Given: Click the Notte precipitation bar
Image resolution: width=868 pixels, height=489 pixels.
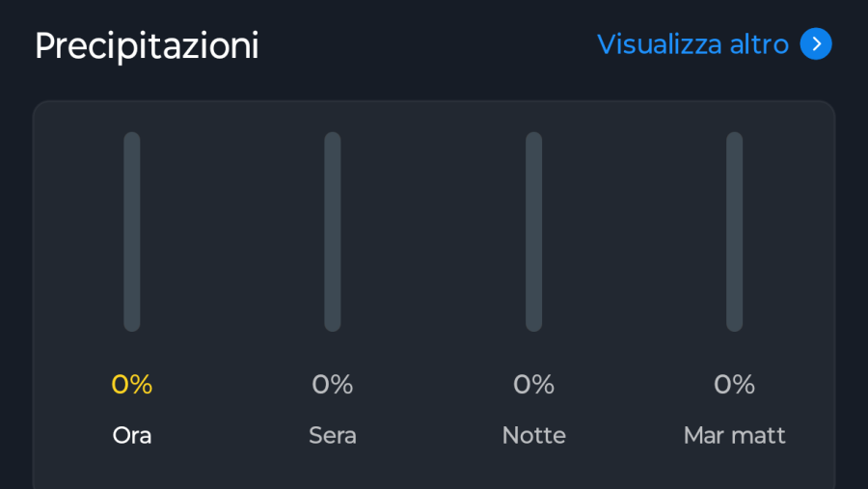Looking at the screenshot, I should (x=533, y=231).
